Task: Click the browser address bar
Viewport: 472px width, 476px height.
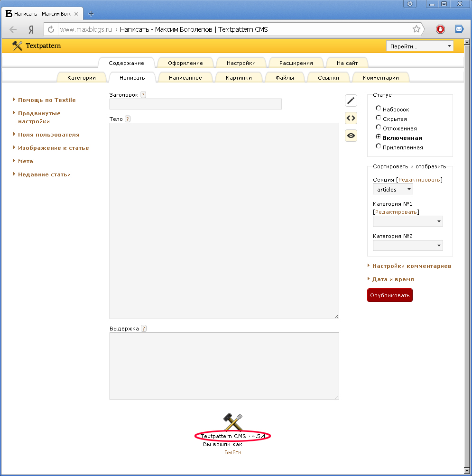Action: click(x=234, y=29)
